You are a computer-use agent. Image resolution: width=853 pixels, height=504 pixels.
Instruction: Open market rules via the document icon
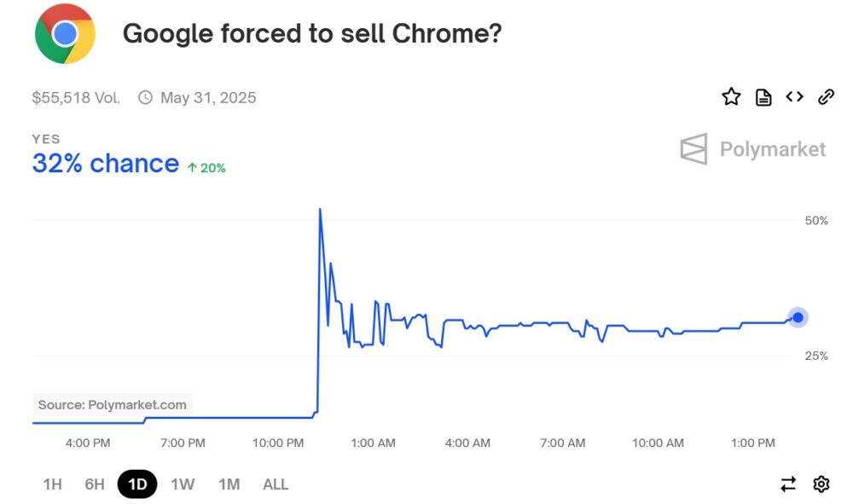point(763,97)
